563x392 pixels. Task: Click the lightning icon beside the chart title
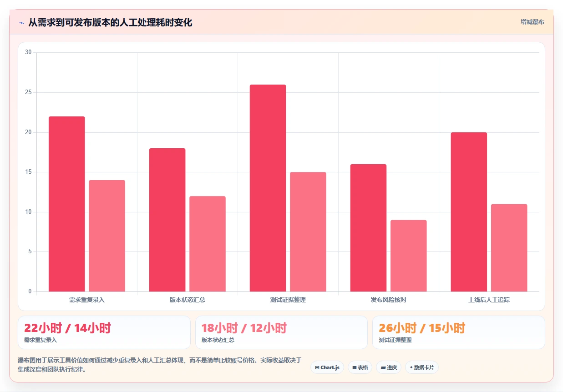point(21,23)
